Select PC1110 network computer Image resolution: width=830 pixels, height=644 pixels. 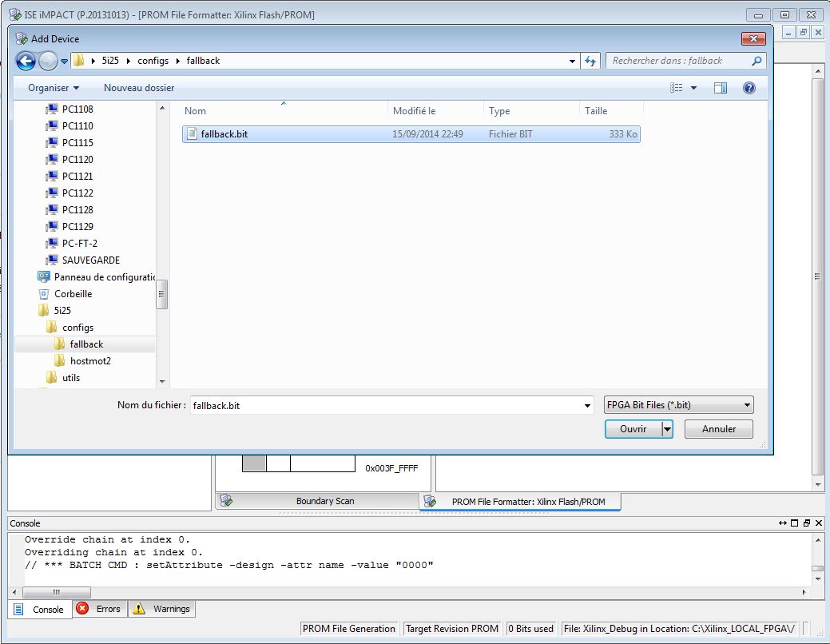[x=77, y=126]
